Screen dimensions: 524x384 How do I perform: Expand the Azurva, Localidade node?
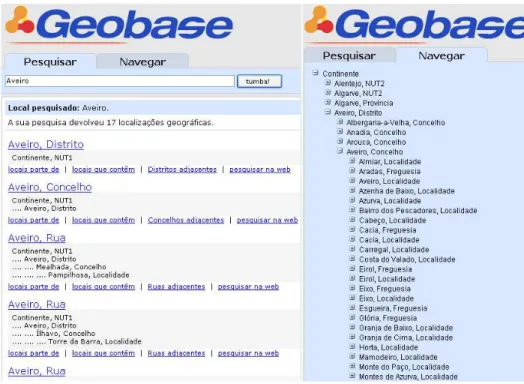(352, 200)
